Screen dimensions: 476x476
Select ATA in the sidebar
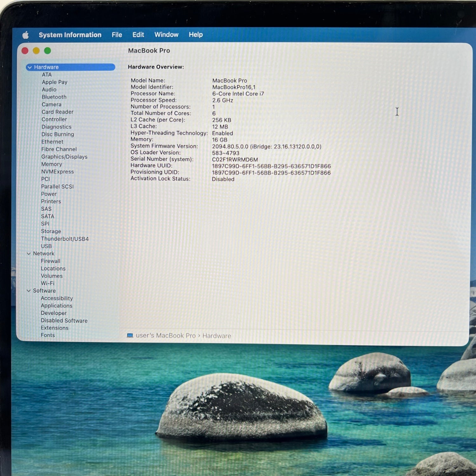(x=47, y=75)
